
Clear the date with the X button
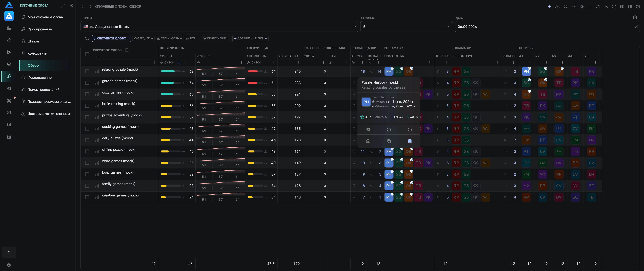pos(636,27)
